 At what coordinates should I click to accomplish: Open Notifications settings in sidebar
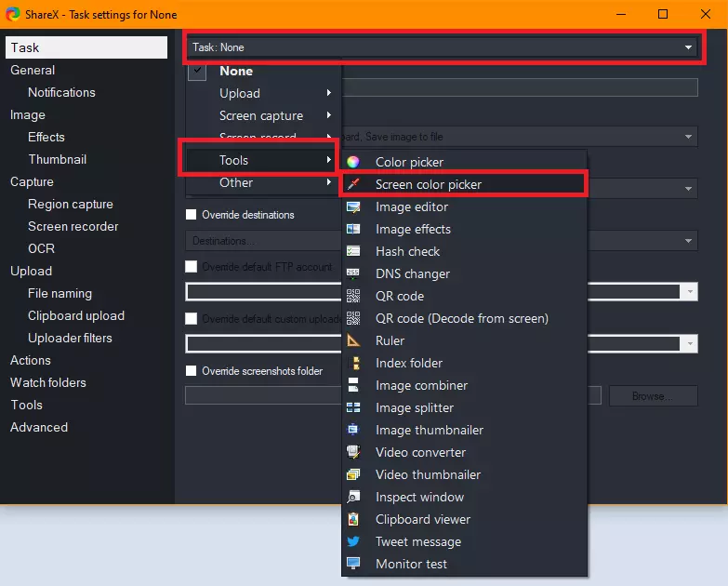point(61,92)
